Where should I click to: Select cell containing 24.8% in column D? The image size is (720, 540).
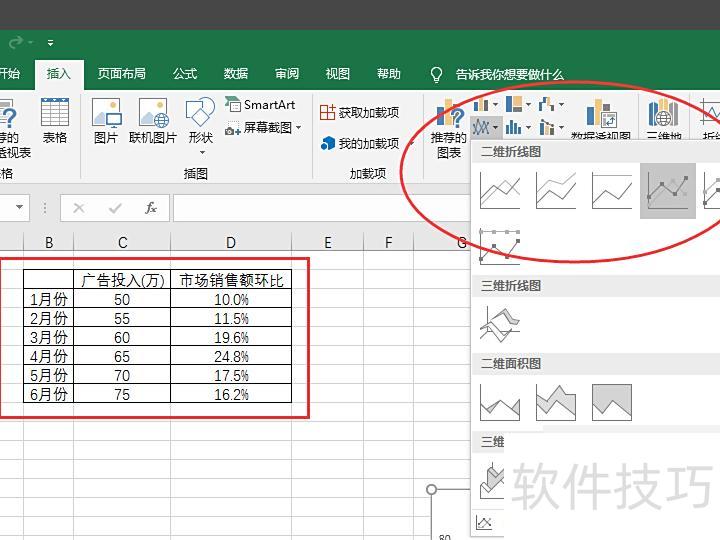[231, 356]
